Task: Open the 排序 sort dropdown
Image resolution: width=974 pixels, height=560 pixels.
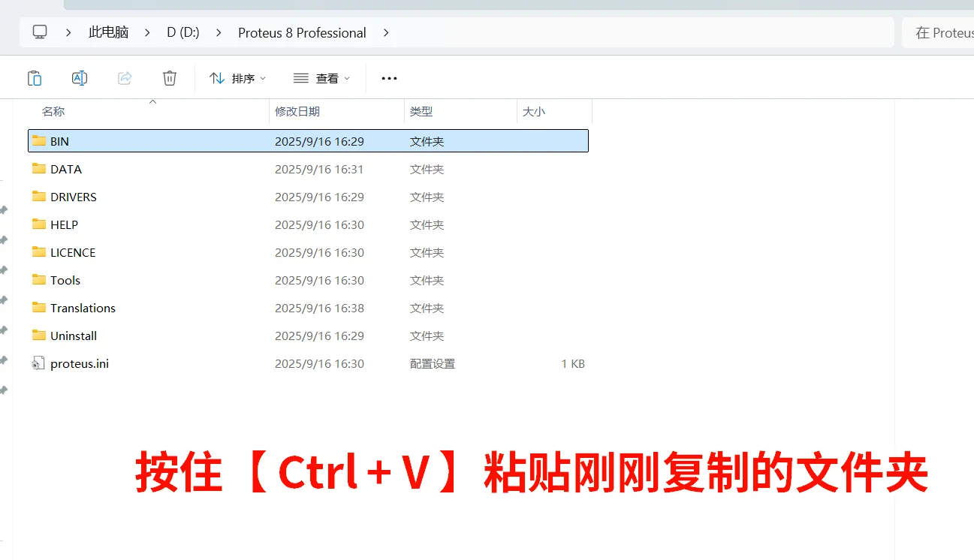Action: (238, 78)
